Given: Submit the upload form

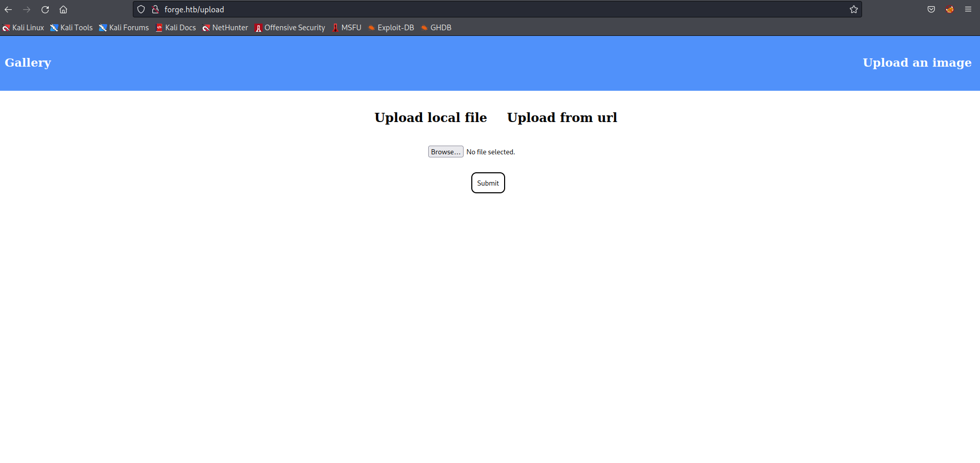Looking at the screenshot, I should coord(488,183).
